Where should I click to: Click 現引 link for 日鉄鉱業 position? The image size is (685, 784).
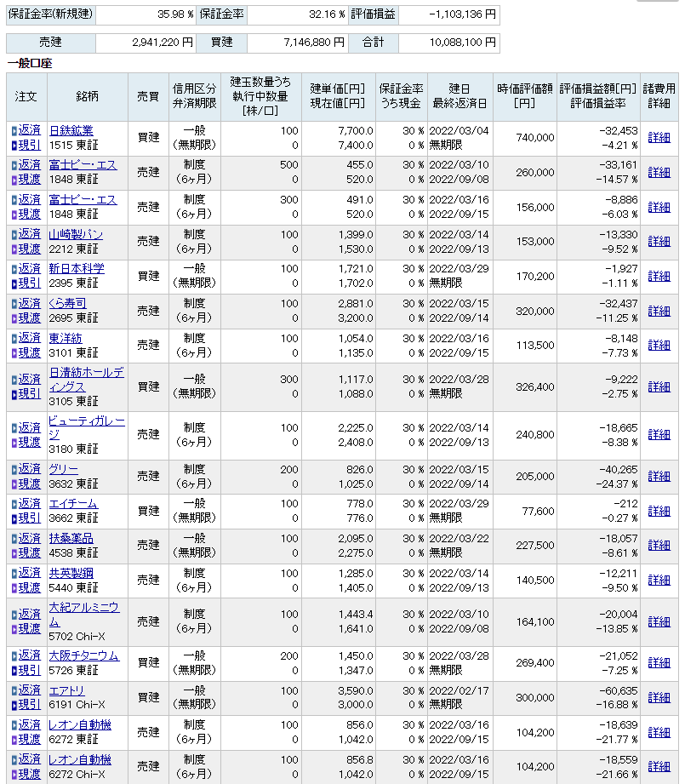(29, 145)
